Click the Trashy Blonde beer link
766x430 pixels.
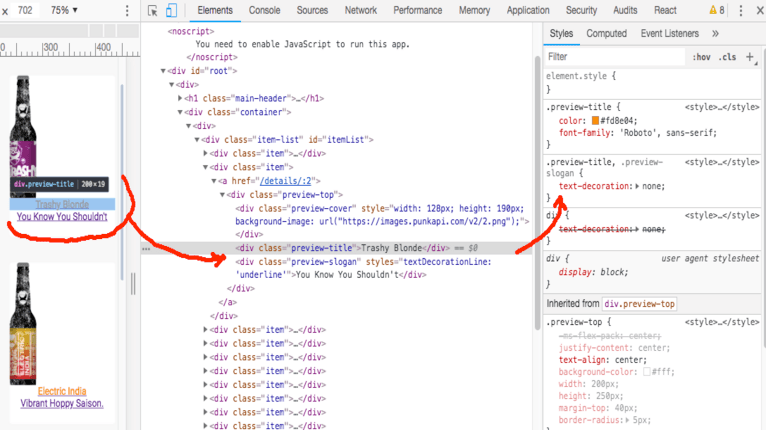point(62,204)
